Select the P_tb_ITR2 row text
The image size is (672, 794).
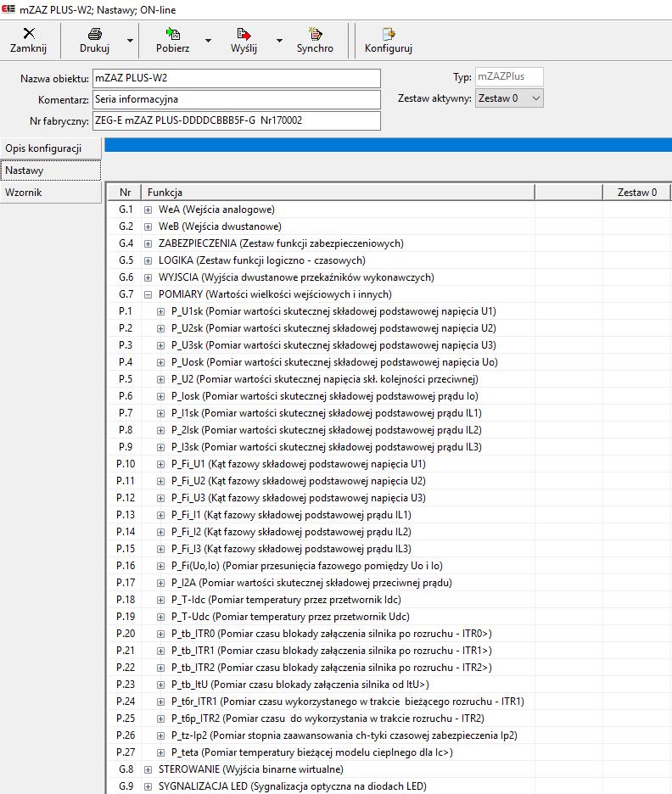[332, 668]
